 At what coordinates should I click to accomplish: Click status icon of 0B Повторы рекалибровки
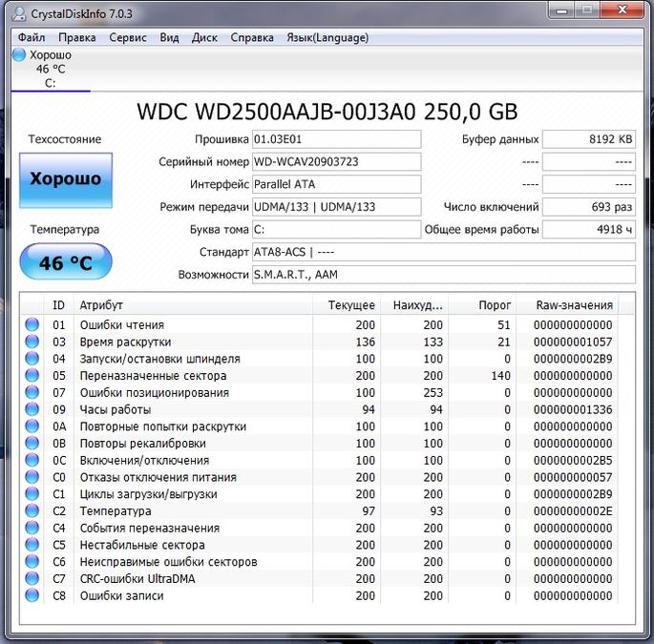(x=32, y=443)
